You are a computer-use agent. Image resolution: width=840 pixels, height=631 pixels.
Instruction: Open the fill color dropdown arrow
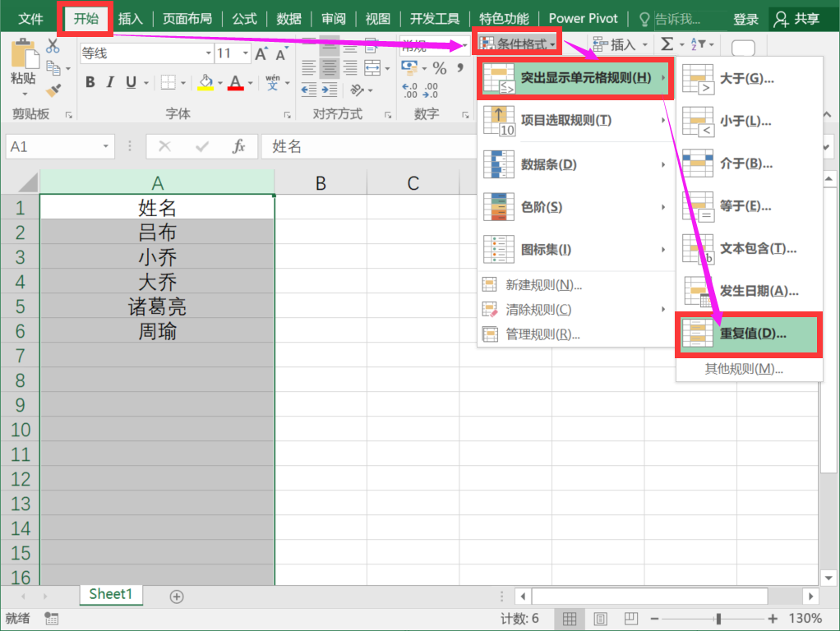[x=220, y=83]
